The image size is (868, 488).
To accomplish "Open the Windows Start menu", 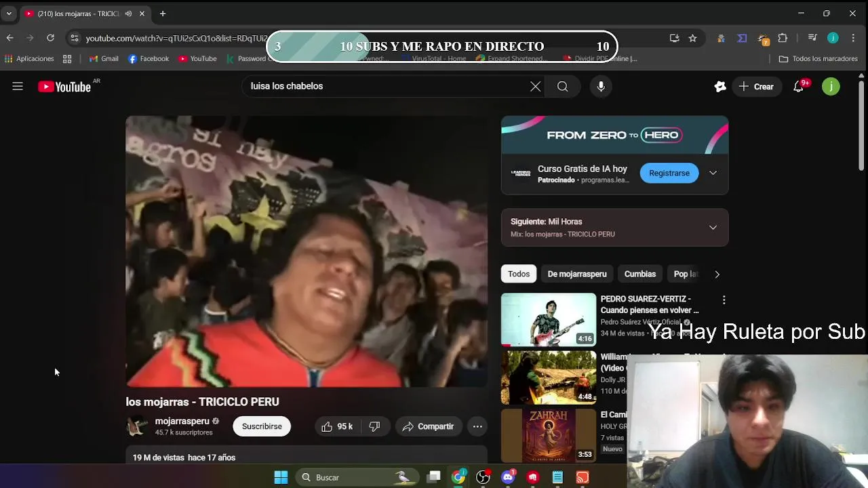I will (281, 477).
